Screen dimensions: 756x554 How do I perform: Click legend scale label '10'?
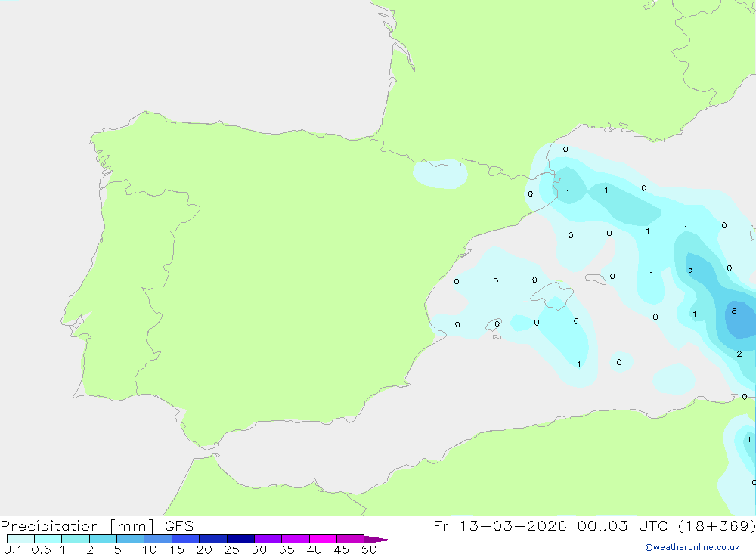149,549
